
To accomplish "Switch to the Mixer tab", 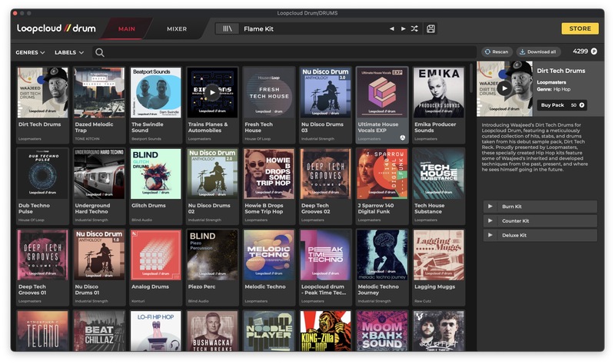I will 177,29.
